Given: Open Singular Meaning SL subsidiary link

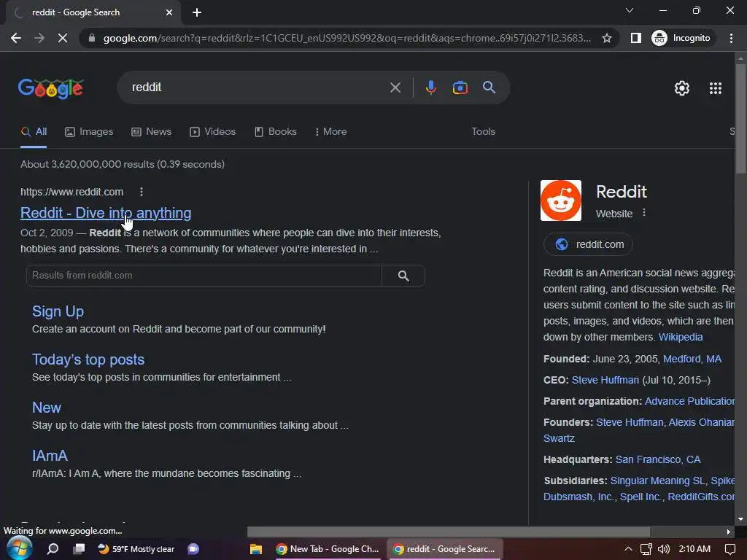Looking at the screenshot, I should click(657, 481).
